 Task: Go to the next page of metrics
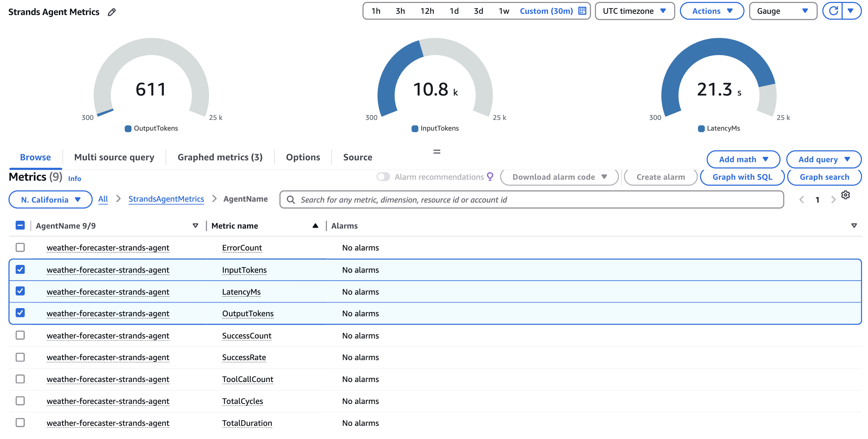coord(833,199)
